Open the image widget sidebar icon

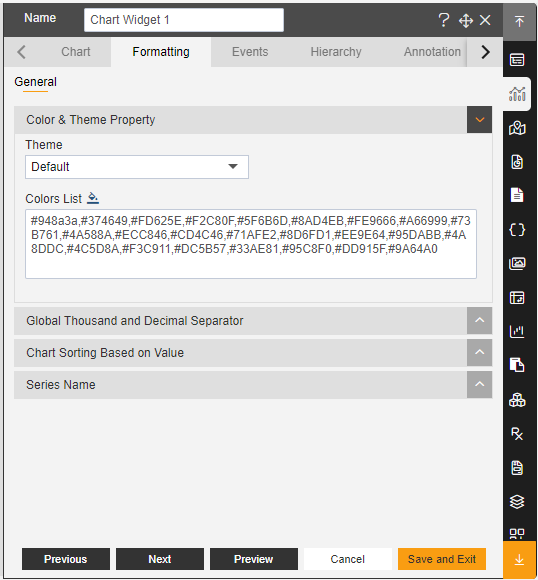[x=517, y=263]
